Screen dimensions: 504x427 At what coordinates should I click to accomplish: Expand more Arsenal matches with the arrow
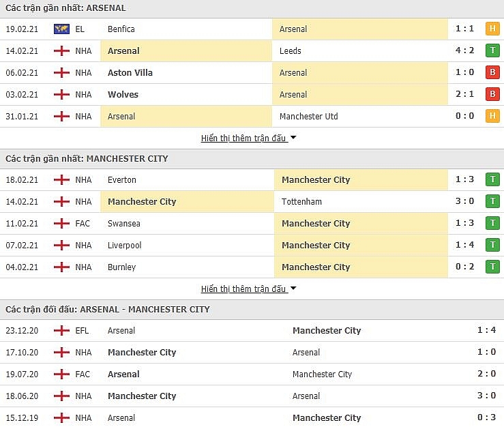coord(293,138)
